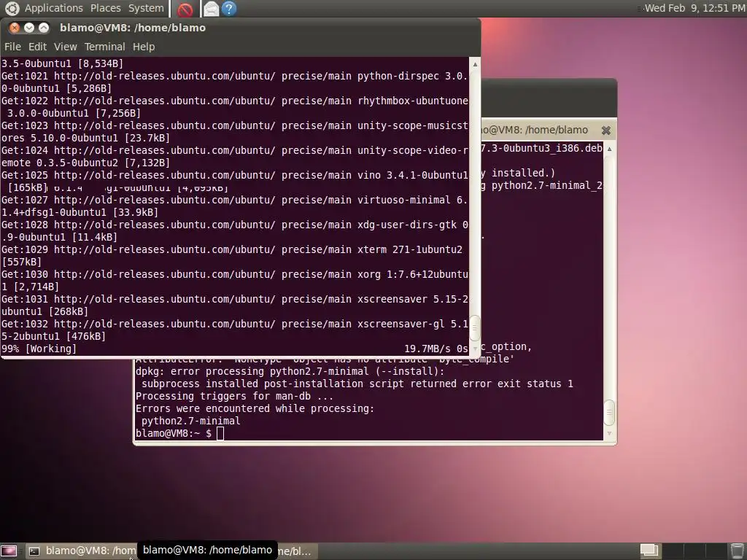Click the first blamo@VM8 taskbar button
This screenshot has width=747, height=560.
click(x=81, y=551)
